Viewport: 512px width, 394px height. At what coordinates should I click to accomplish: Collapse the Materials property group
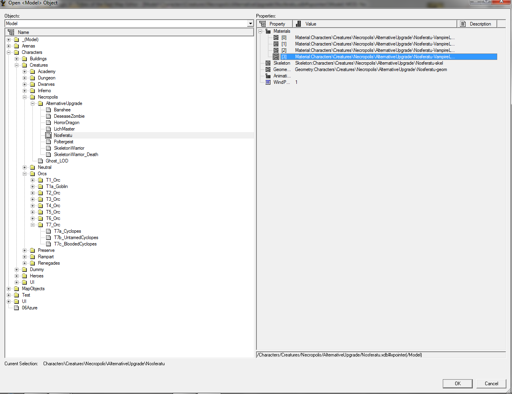point(260,31)
